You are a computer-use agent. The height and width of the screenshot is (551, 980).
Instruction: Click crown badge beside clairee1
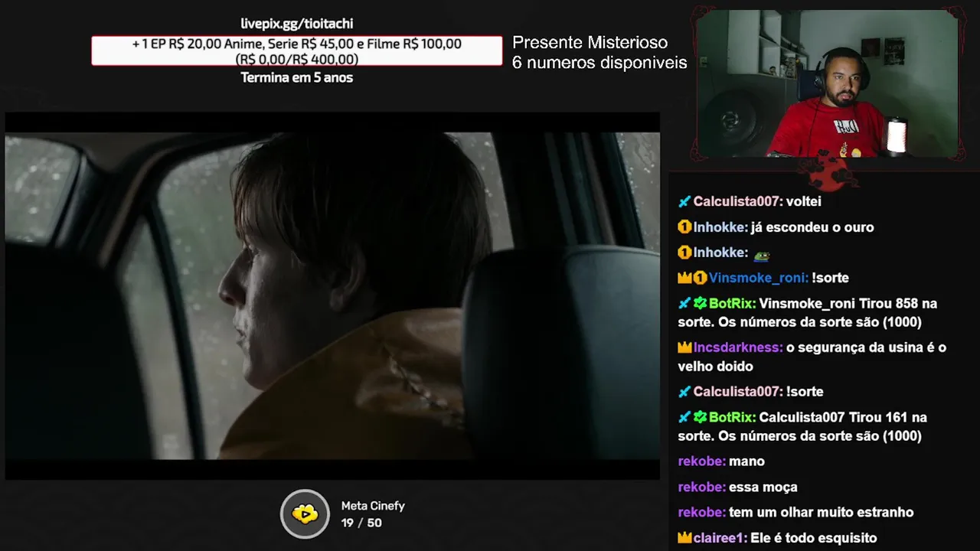(684, 538)
